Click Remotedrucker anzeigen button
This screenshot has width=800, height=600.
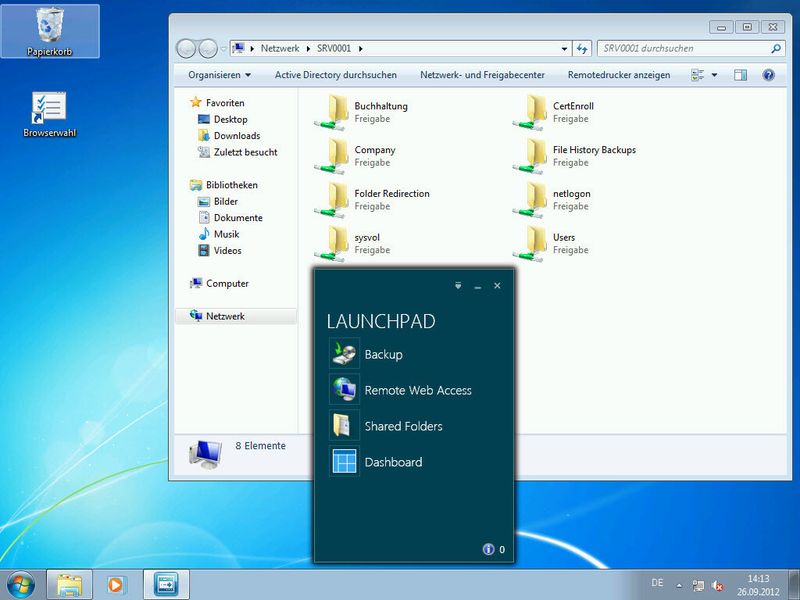tap(618, 75)
